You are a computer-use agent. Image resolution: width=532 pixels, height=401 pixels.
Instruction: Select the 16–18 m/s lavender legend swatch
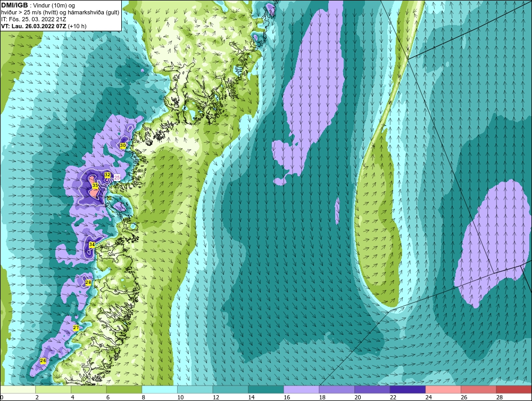click(301, 389)
